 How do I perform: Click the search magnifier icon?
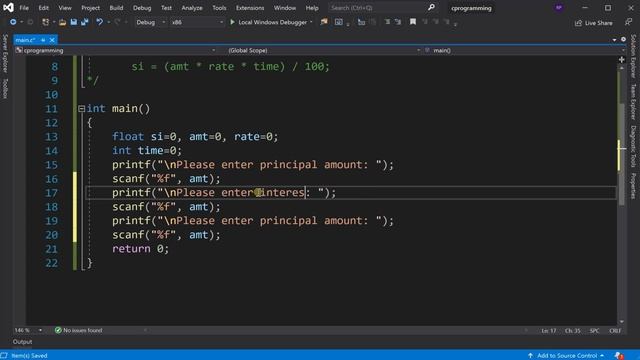click(431, 7)
